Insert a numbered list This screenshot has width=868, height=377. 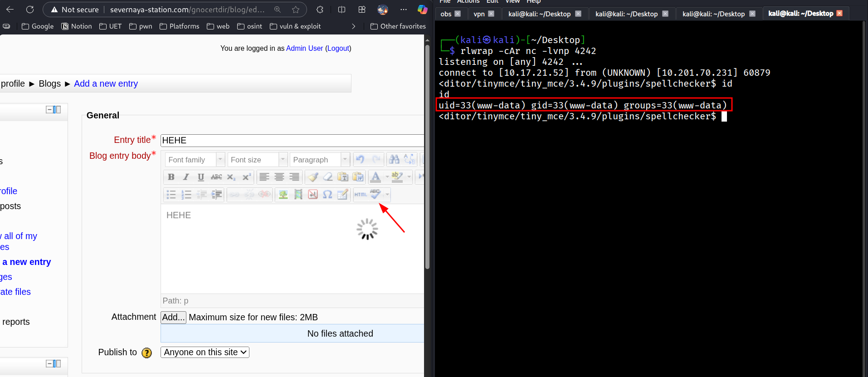click(x=186, y=195)
